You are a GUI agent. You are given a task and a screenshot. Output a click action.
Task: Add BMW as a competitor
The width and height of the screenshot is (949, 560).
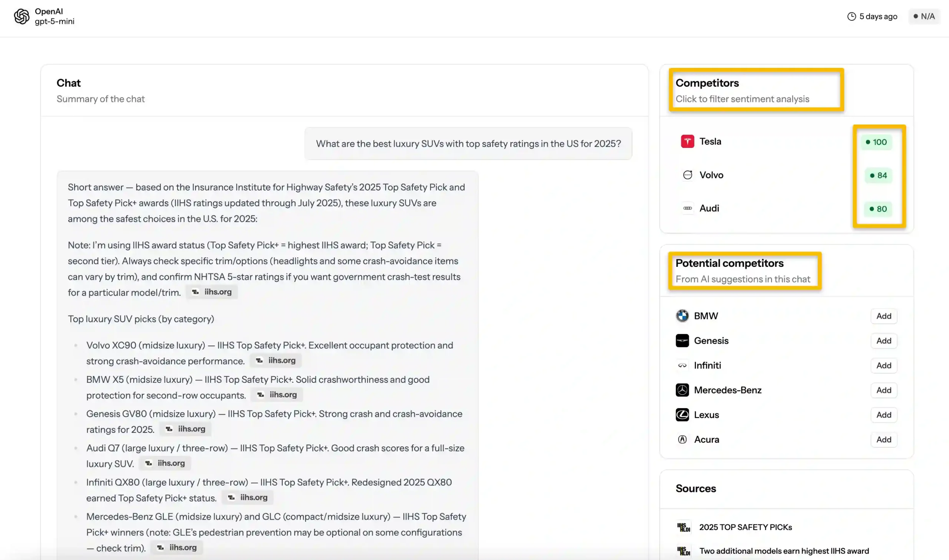(x=883, y=316)
